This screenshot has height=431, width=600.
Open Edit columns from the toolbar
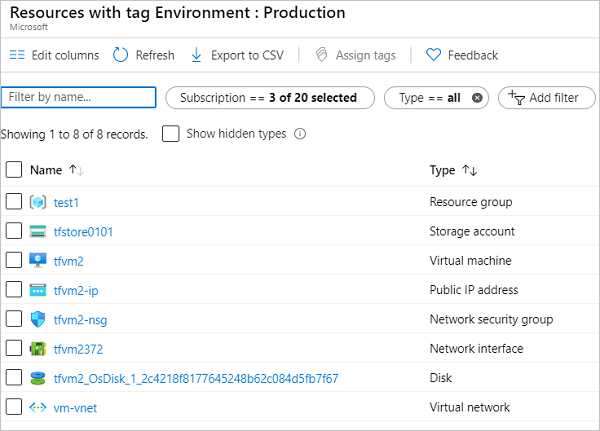[54, 55]
